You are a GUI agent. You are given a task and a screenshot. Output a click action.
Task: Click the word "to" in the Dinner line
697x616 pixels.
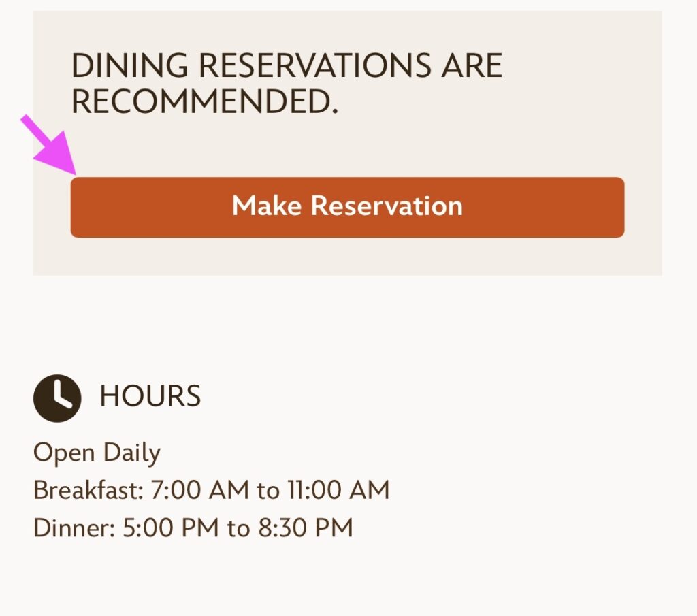(x=238, y=529)
